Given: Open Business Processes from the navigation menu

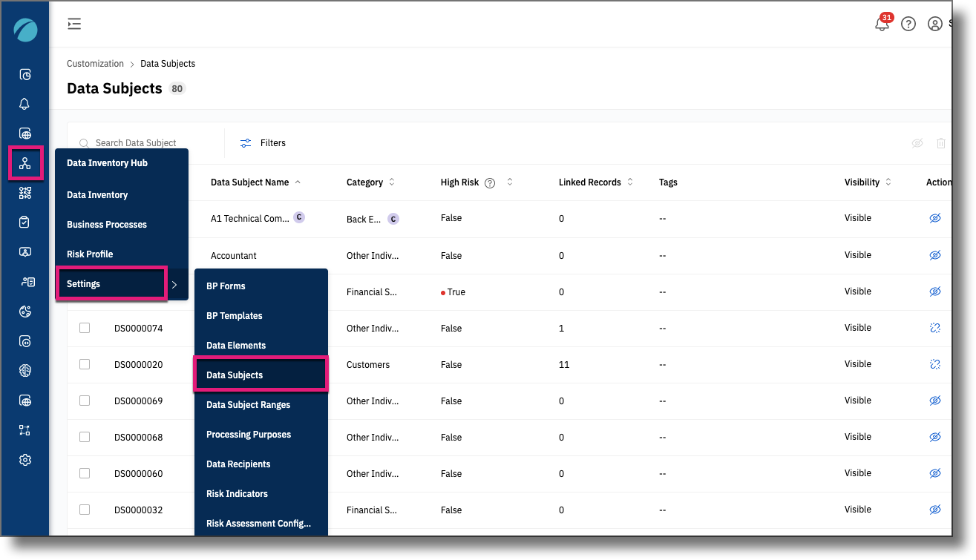Looking at the screenshot, I should (x=107, y=224).
